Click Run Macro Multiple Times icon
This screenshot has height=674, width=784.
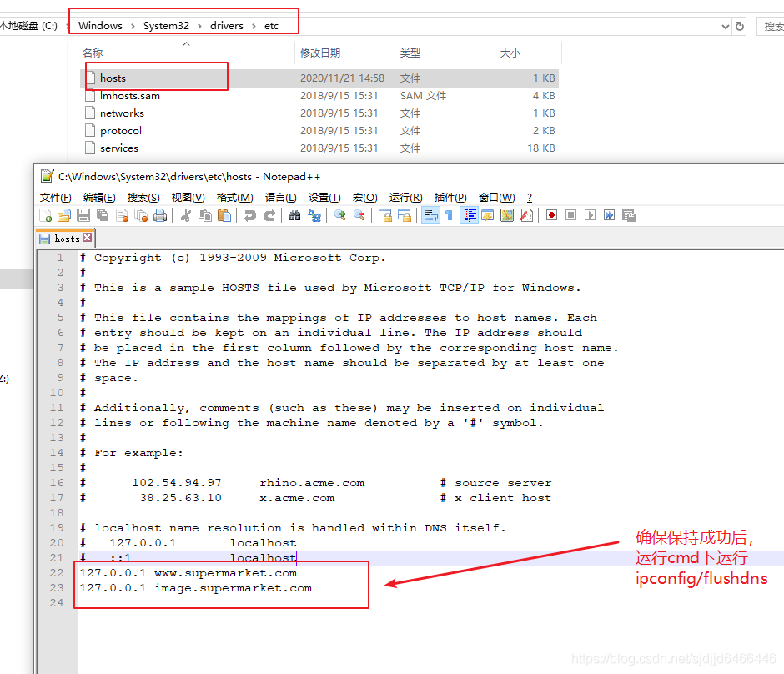pyautogui.click(x=609, y=215)
